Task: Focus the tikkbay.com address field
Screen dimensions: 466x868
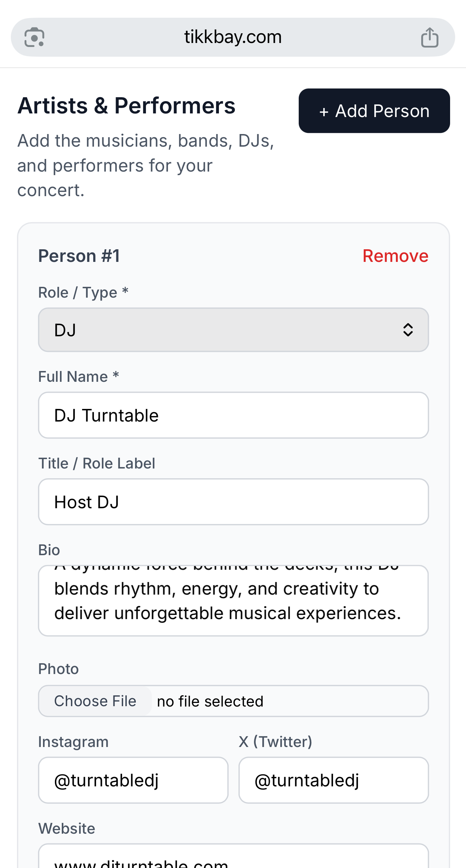Action: pos(233,37)
